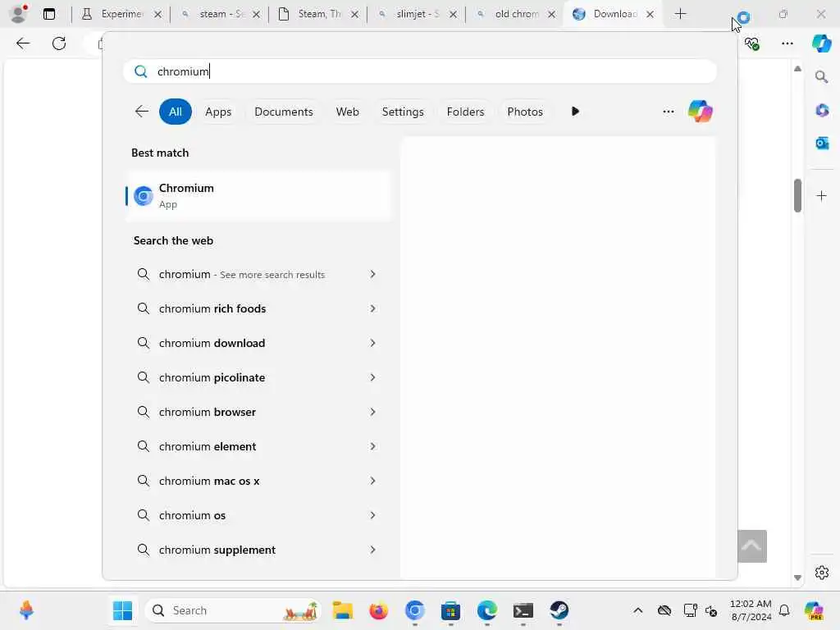Image resolution: width=840 pixels, height=630 pixels.
Task: Expand chromium download chevron
Action: (372, 343)
